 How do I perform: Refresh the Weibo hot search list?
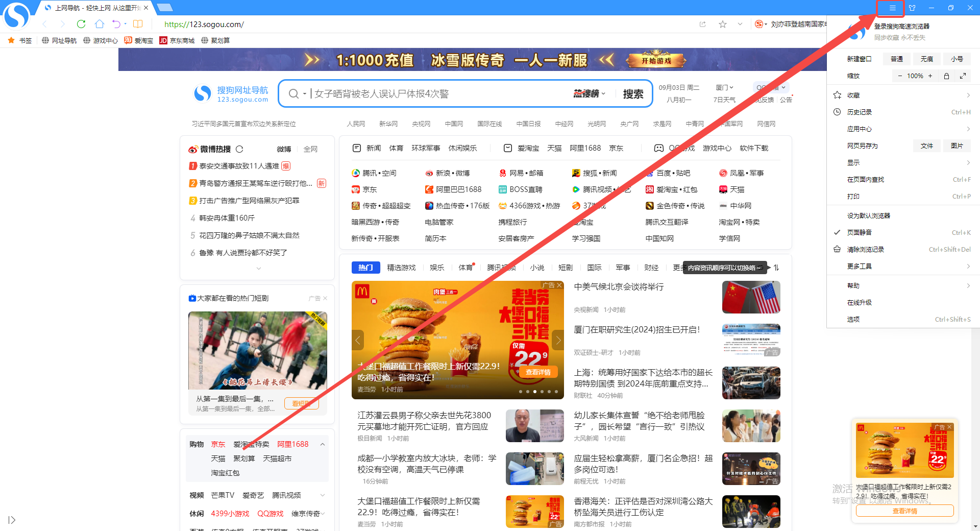pyautogui.click(x=239, y=149)
